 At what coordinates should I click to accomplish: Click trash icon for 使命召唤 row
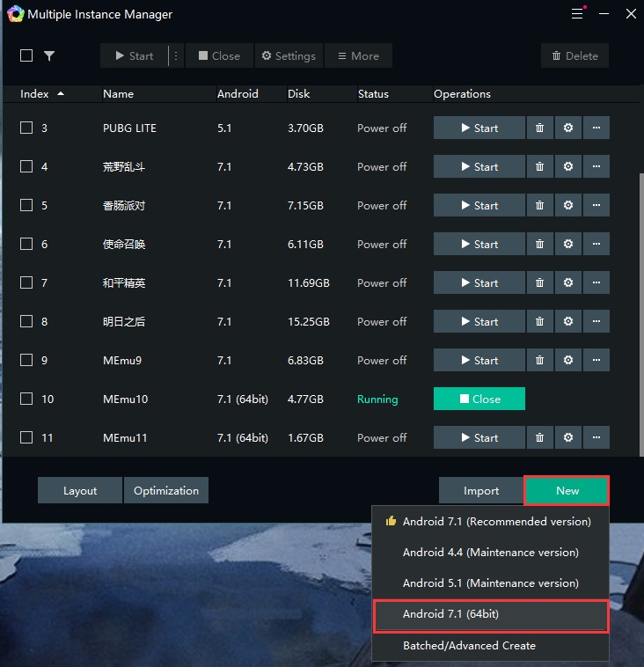[x=539, y=244]
